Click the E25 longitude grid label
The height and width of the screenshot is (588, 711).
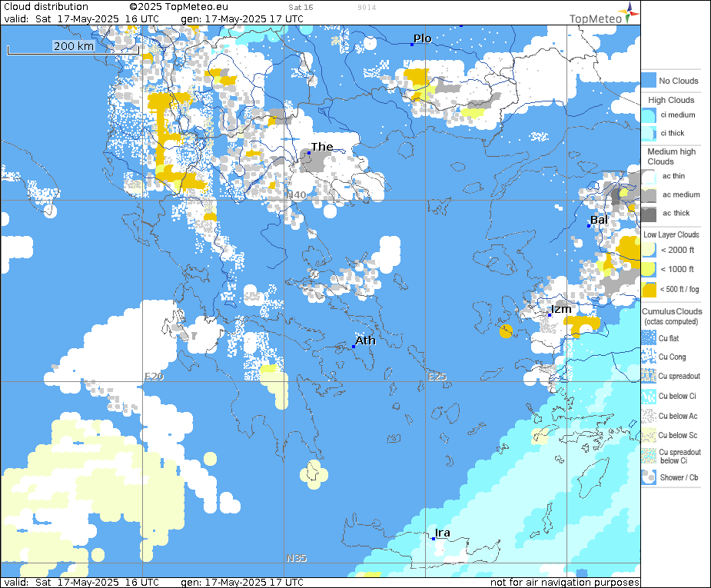pyautogui.click(x=437, y=377)
